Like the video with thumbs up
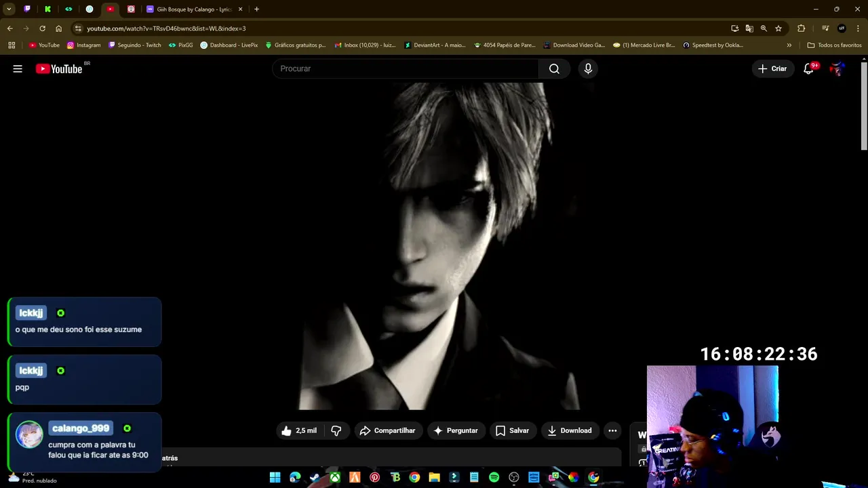868x488 pixels. click(x=299, y=430)
